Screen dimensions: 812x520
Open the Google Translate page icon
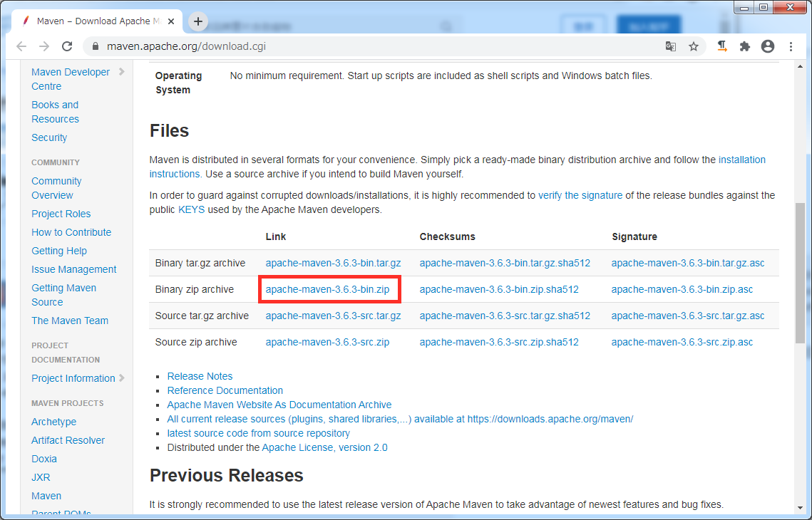coord(671,46)
